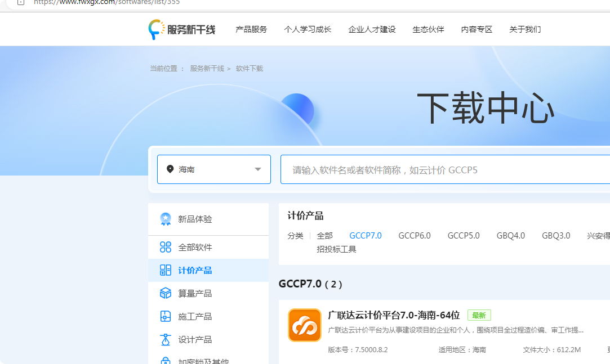Select the GBQ4.0 category filter
610x364 pixels.
511,236
